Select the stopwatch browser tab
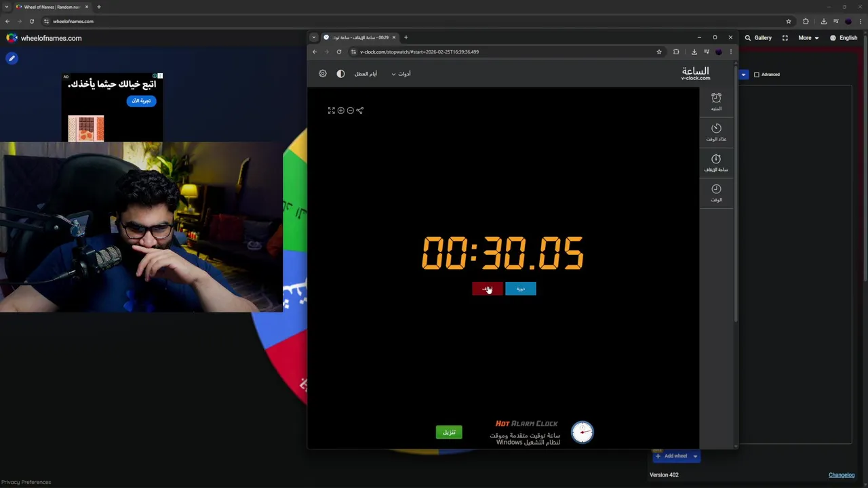 (x=359, y=37)
